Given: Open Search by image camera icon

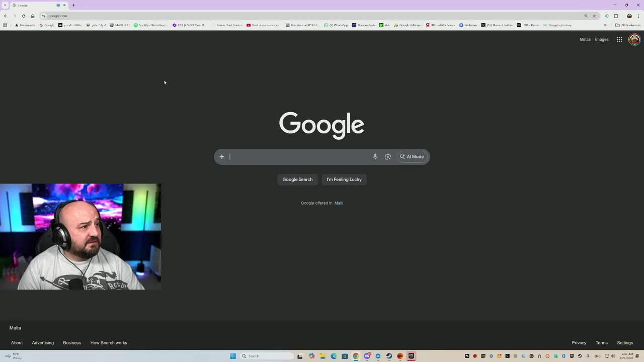Looking at the screenshot, I should 388,156.
